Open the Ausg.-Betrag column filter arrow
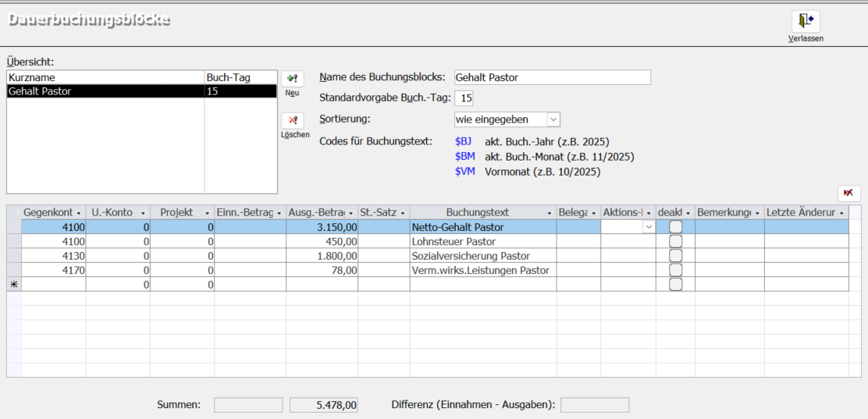 (x=351, y=213)
